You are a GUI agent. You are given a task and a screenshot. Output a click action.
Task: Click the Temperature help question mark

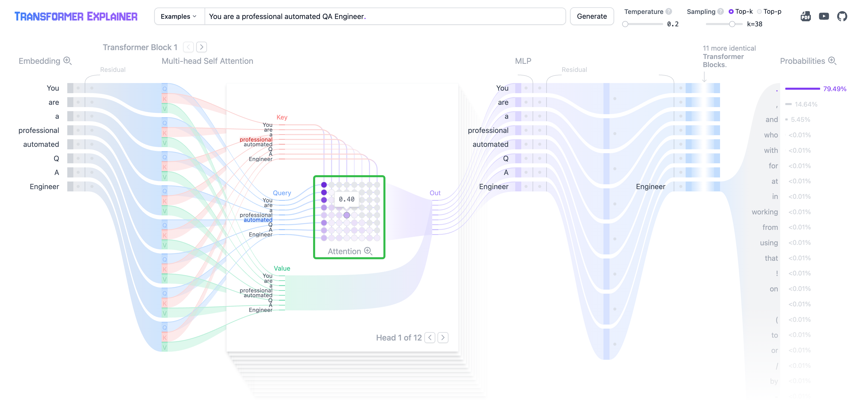[669, 11]
